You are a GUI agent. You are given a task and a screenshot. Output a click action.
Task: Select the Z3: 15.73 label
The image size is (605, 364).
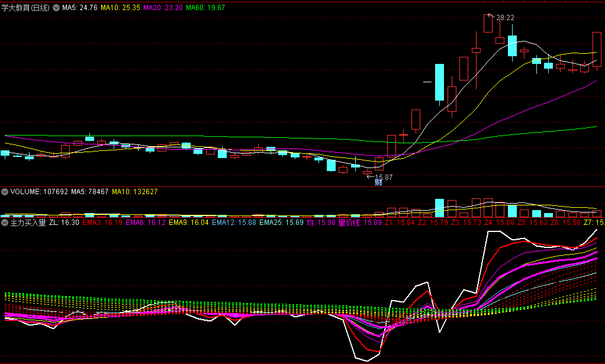[x=466, y=223]
